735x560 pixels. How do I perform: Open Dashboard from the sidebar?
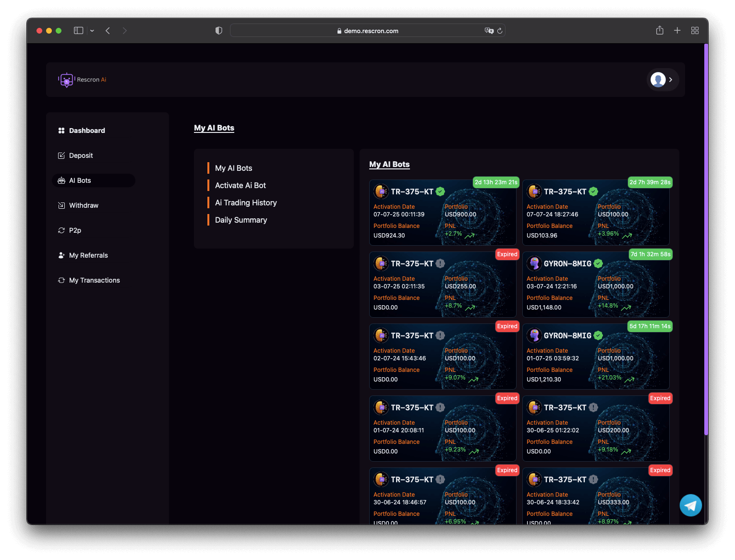[x=87, y=131]
